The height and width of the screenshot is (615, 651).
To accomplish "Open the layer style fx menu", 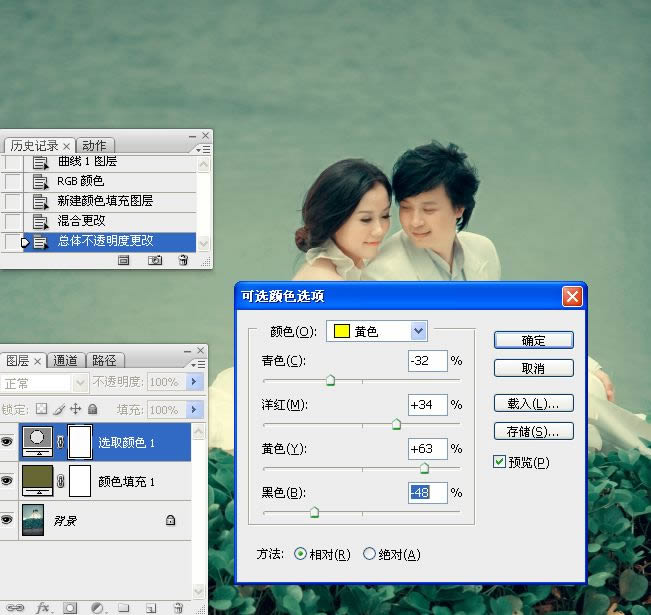I will [43, 607].
